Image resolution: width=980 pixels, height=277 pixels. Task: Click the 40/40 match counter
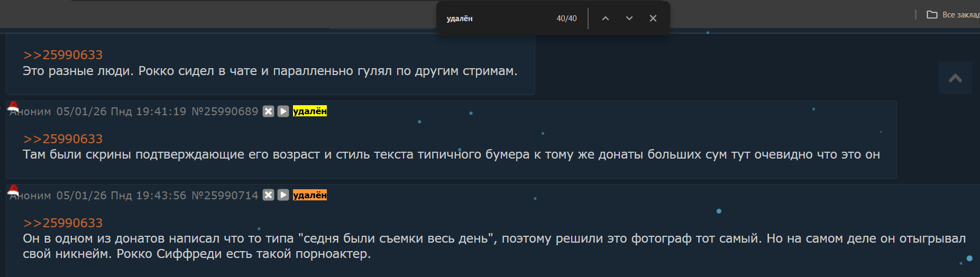pyautogui.click(x=566, y=19)
